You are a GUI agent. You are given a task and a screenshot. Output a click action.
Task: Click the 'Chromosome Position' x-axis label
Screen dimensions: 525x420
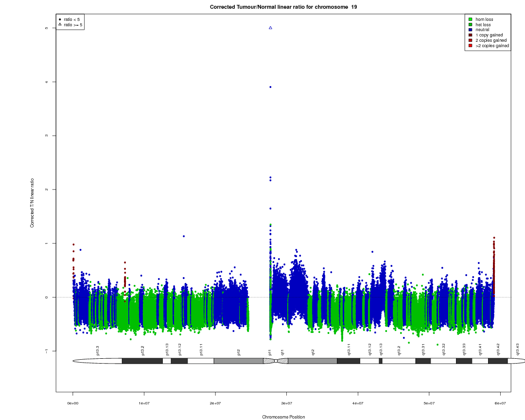click(283, 417)
